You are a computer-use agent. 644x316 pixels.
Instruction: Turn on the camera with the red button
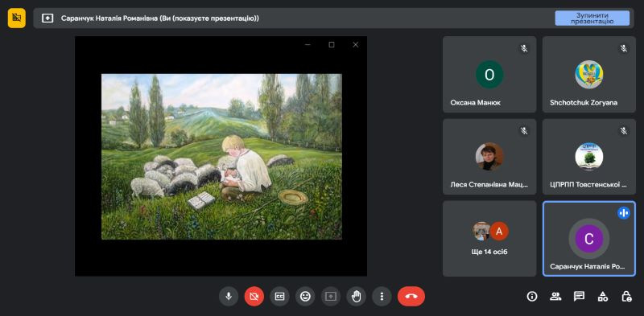click(x=254, y=297)
